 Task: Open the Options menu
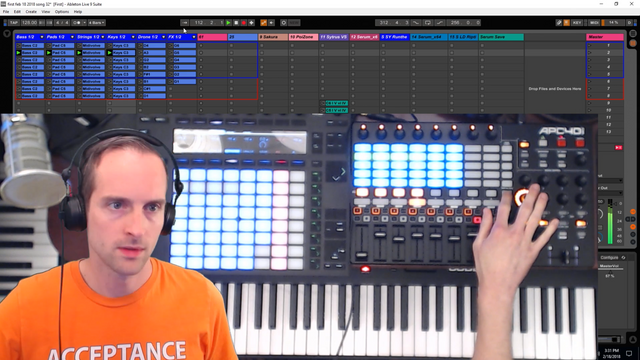(x=62, y=12)
